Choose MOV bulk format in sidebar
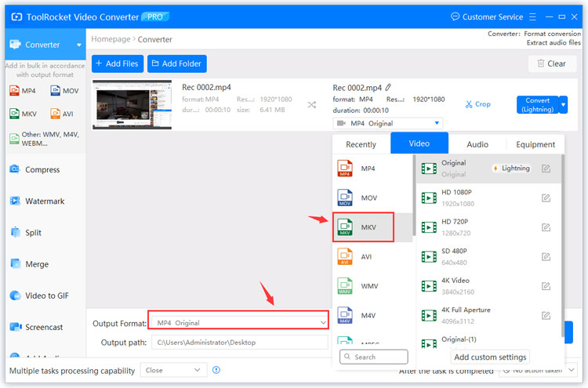This screenshot has width=588, height=388. click(x=64, y=91)
